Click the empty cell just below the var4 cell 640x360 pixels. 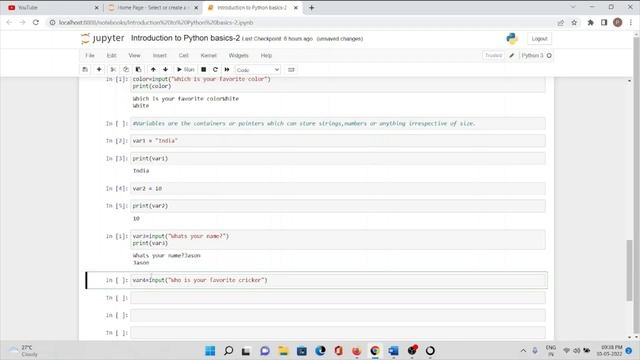click(x=338, y=298)
